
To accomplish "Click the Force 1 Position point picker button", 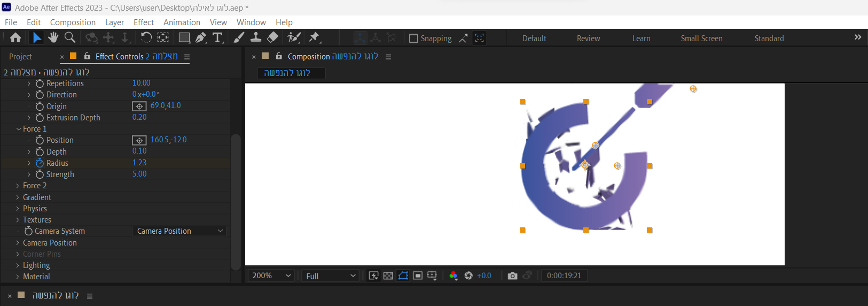I will click(x=139, y=140).
